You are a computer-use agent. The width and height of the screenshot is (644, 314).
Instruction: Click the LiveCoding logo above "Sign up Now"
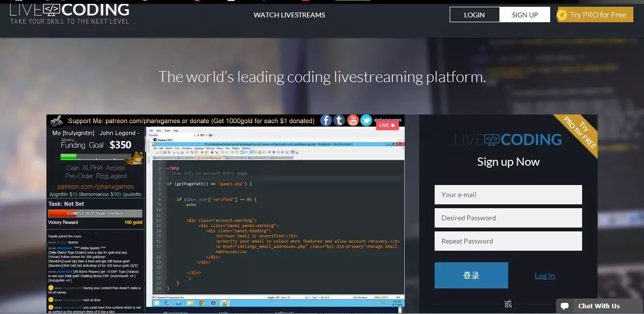[508, 140]
